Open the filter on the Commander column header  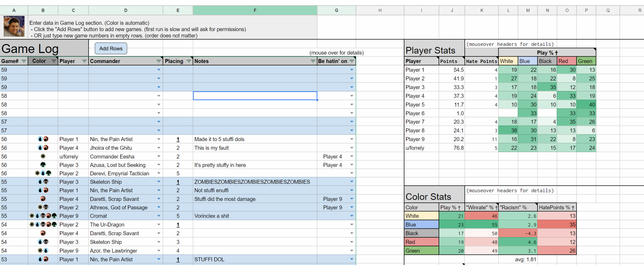pos(159,61)
